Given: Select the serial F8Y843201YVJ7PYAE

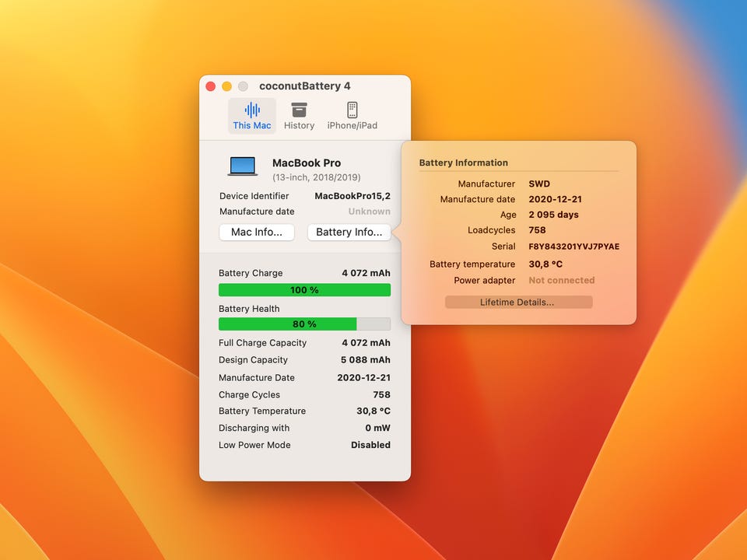Looking at the screenshot, I should [574, 247].
